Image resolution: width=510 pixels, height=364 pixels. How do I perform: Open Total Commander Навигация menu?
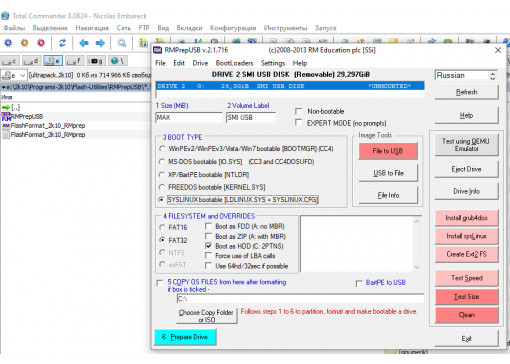click(92, 28)
